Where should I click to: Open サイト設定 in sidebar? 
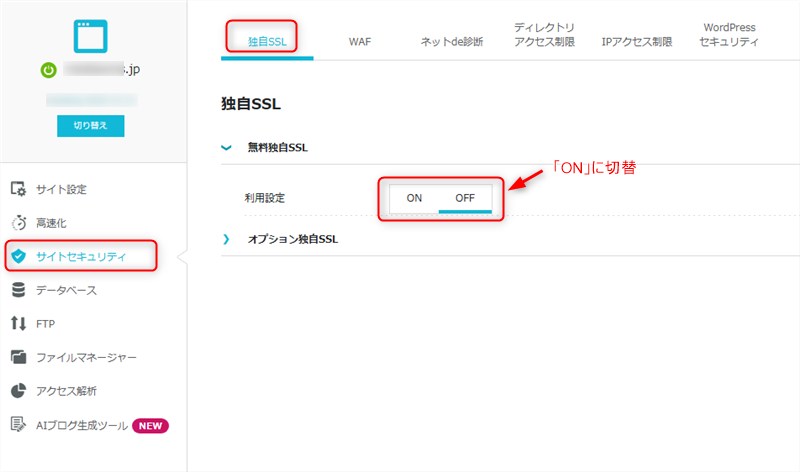[x=61, y=189]
